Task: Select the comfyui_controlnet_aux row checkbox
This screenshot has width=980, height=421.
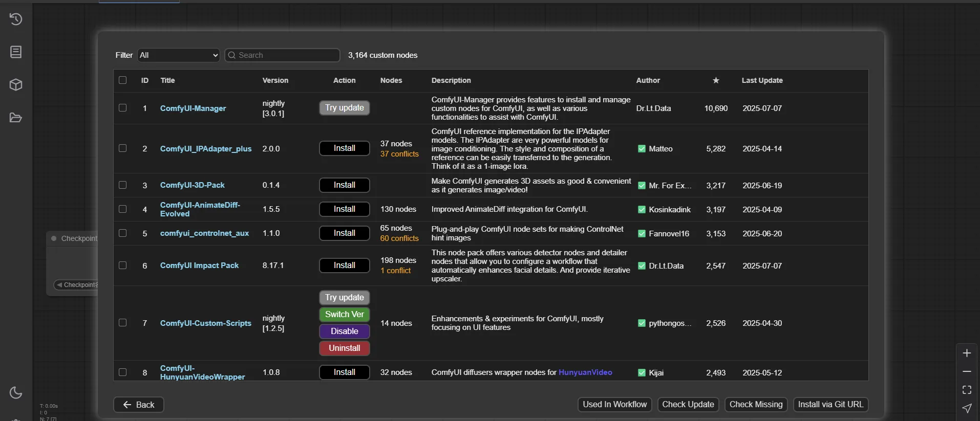Action: (x=122, y=233)
